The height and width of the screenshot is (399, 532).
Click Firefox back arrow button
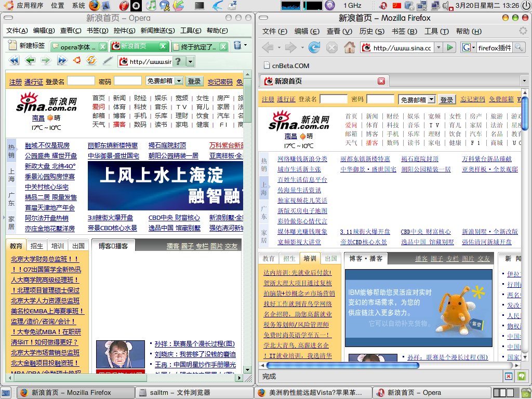(268, 47)
